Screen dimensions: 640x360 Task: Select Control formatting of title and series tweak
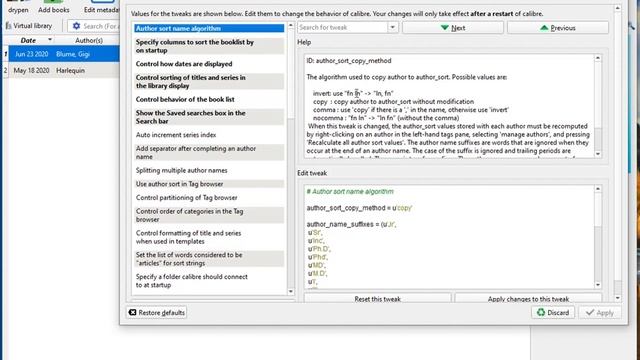coord(209,237)
